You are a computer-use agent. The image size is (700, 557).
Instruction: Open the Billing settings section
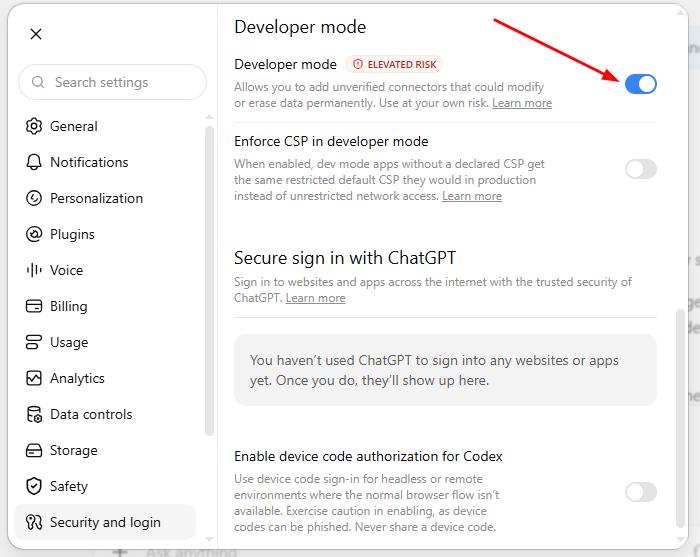point(105,306)
